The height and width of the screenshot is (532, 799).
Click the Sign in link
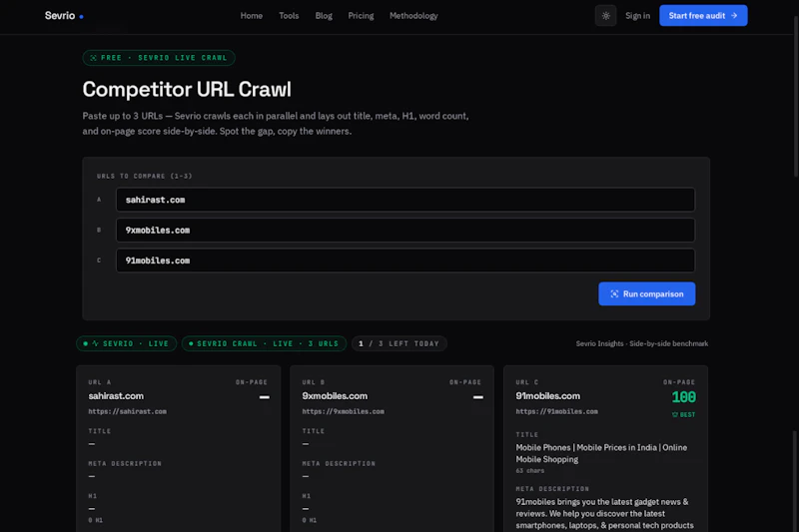637,16
